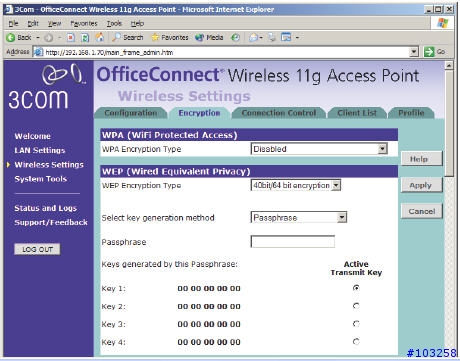
Task: Click the Mail toolbar icon
Action: tap(254, 38)
